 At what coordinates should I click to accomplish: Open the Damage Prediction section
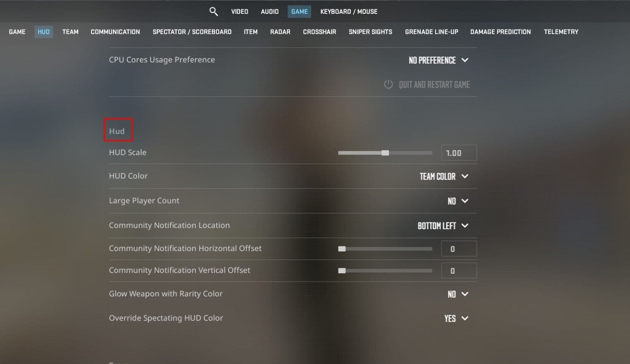point(501,32)
